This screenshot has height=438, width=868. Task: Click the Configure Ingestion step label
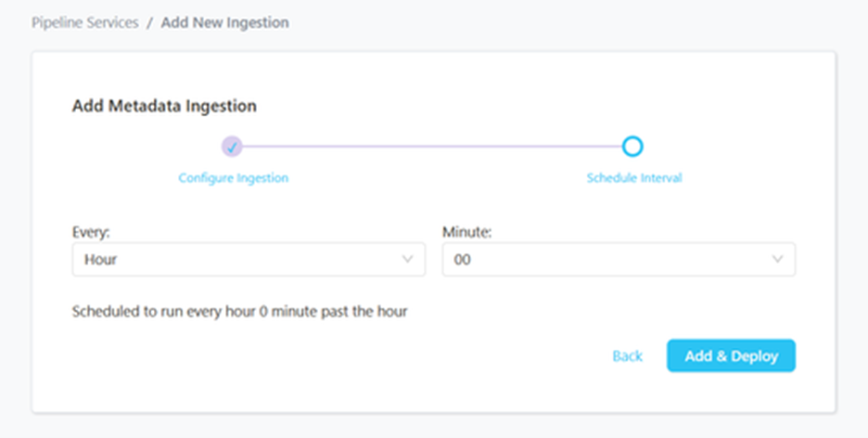[233, 177]
